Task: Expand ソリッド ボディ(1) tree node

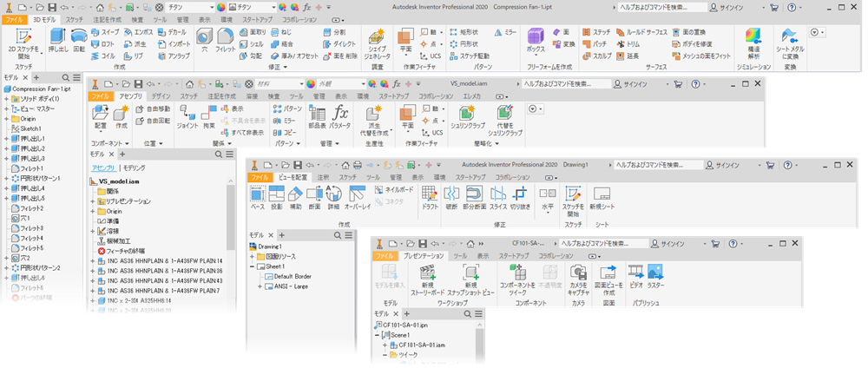Action: (x=7, y=99)
